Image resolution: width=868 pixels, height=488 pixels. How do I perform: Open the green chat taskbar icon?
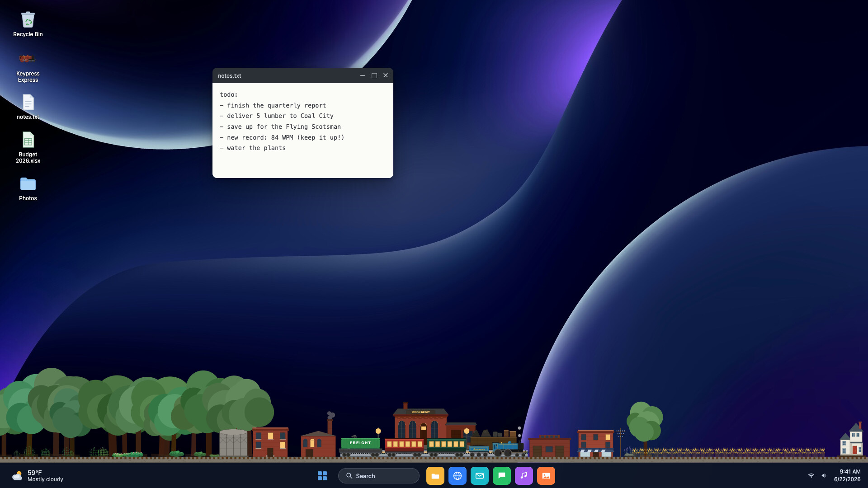[502, 476]
